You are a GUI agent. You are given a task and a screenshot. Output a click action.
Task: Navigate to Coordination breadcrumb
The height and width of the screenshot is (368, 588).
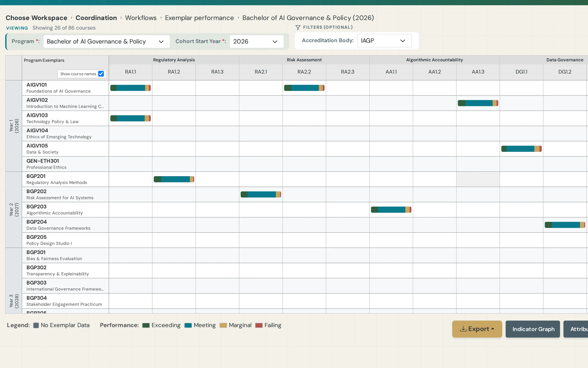96,18
